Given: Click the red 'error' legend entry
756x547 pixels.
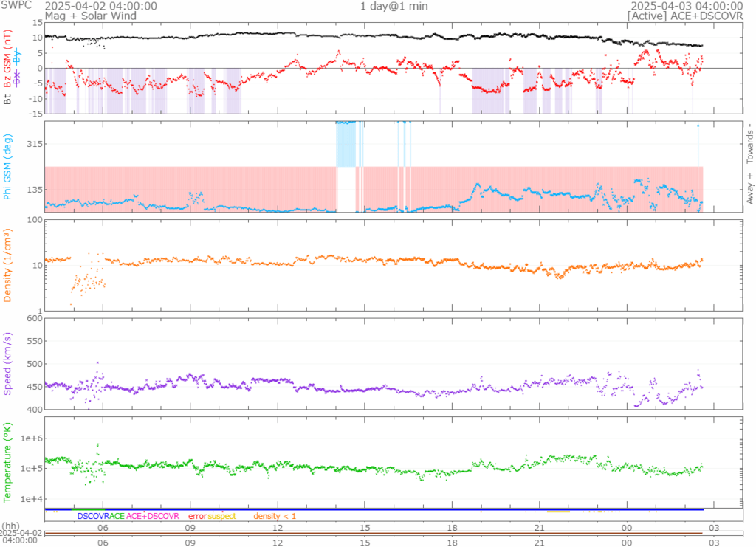Looking at the screenshot, I should 197,516.
